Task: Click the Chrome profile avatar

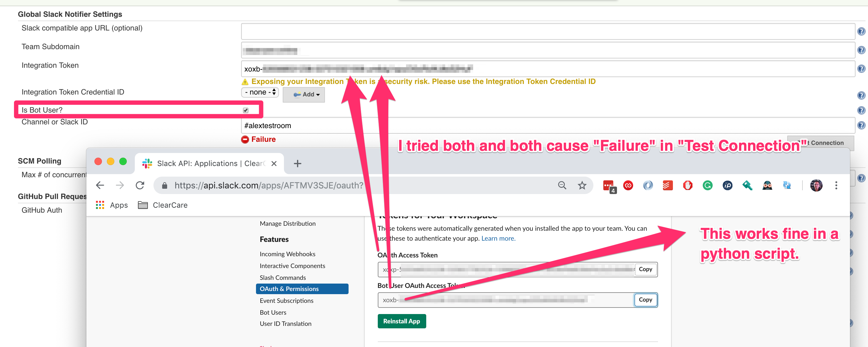Action: (x=816, y=186)
